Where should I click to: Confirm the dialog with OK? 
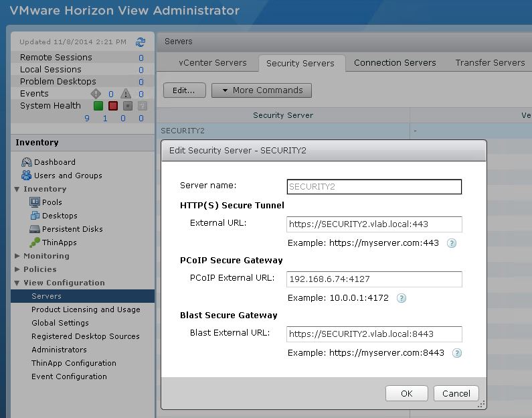[x=406, y=394]
